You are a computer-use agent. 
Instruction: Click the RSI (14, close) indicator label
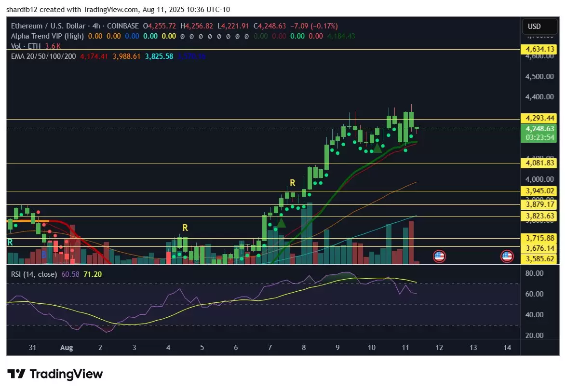(35, 274)
